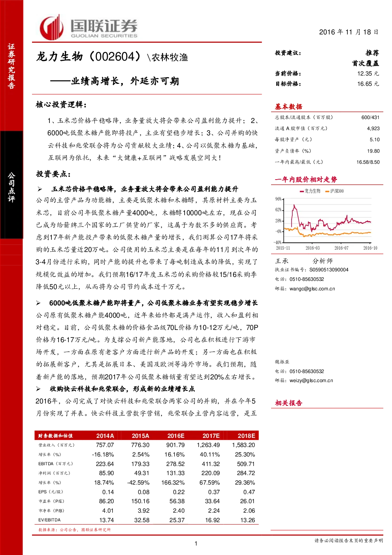The height and width of the screenshot is (555, 392).
Task: Click analyst name 王承
Action: click(x=282, y=261)
